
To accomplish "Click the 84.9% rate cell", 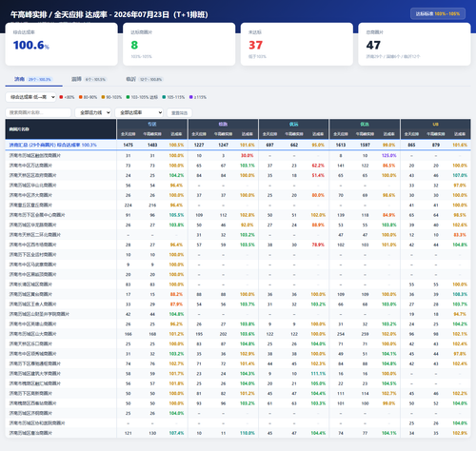I will (389, 215).
